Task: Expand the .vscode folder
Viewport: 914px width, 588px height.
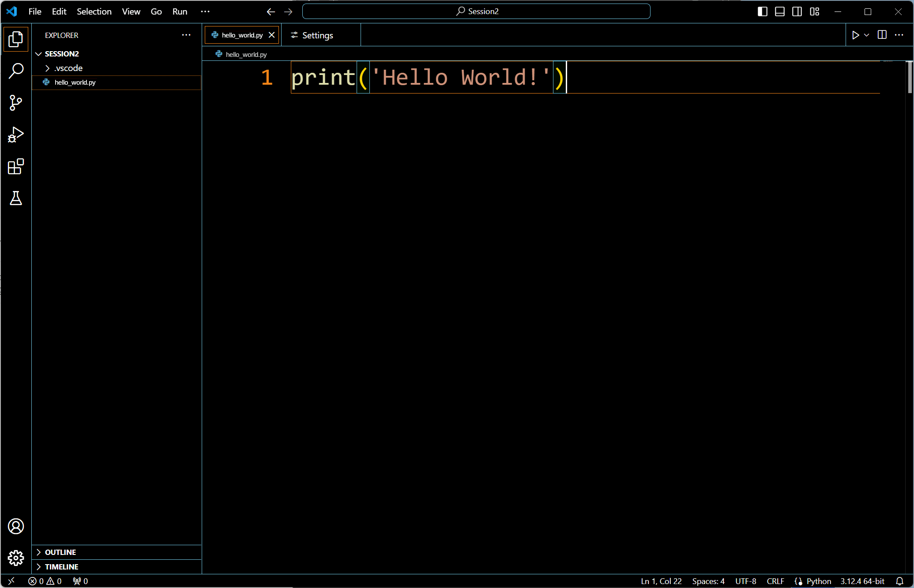Action: click(x=68, y=68)
